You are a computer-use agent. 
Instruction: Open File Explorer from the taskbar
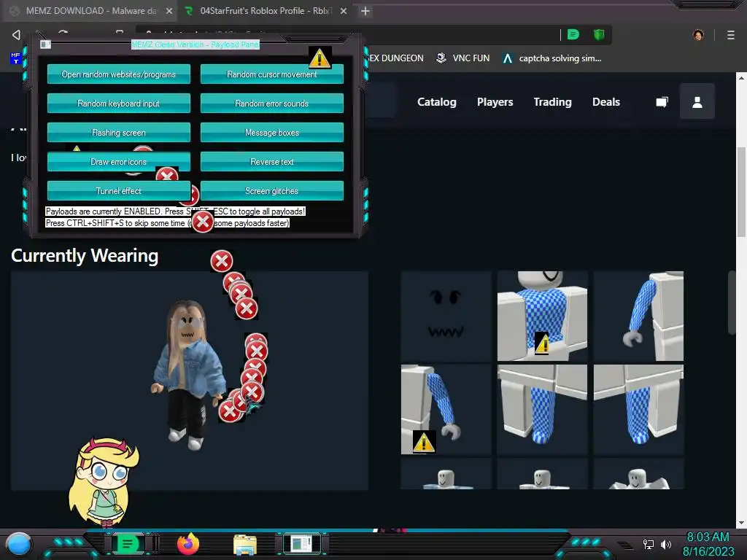point(245,545)
